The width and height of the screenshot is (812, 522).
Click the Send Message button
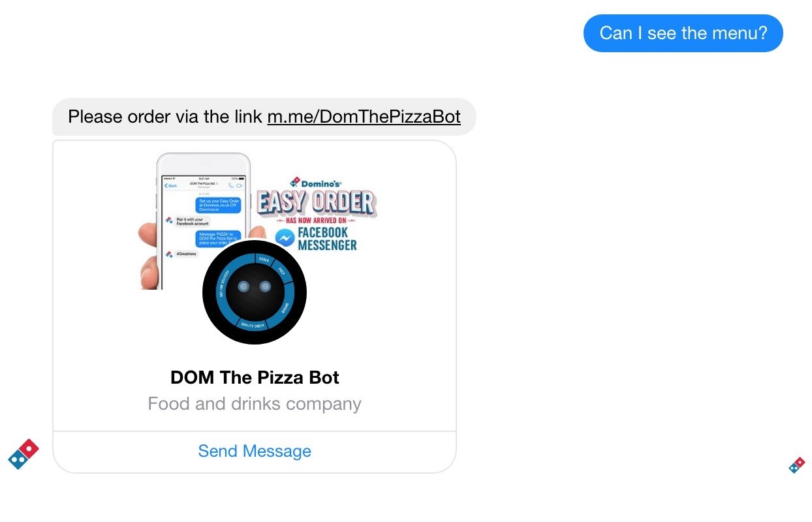[255, 451]
